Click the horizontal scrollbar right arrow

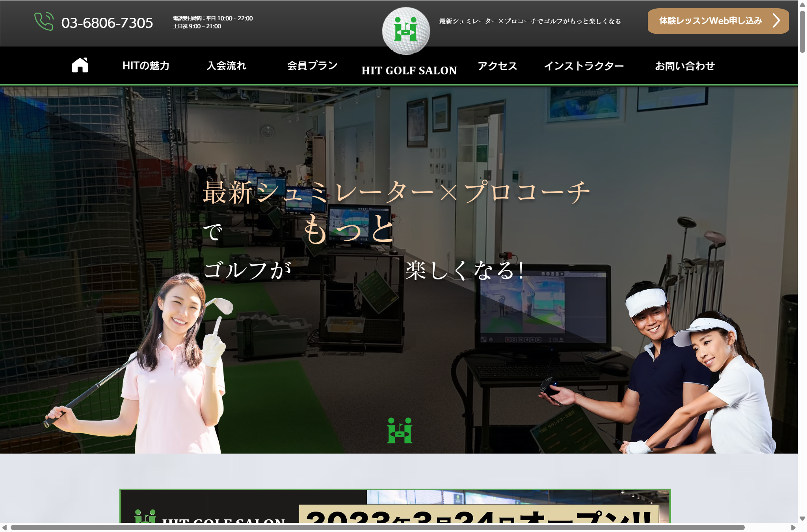[x=794, y=527]
